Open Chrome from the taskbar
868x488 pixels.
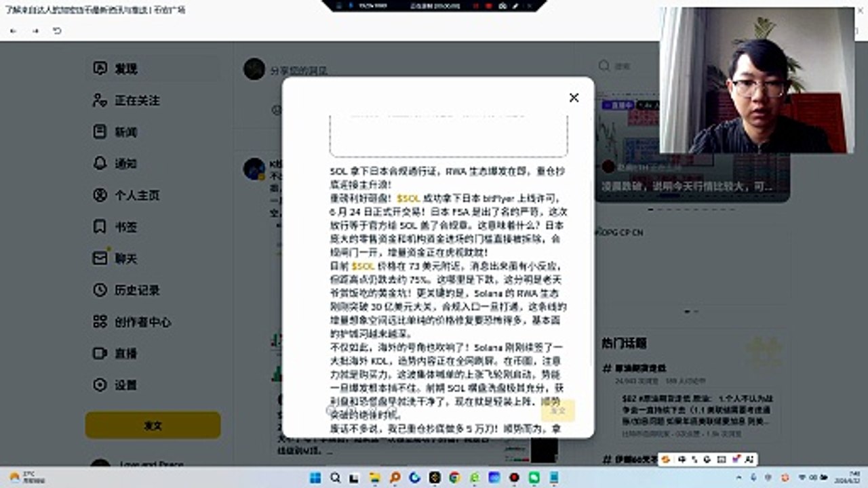coord(454,478)
